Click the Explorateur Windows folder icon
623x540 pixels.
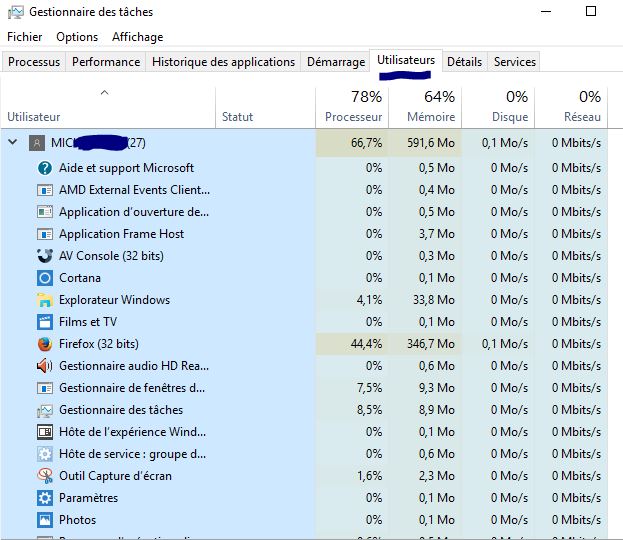click(45, 300)
